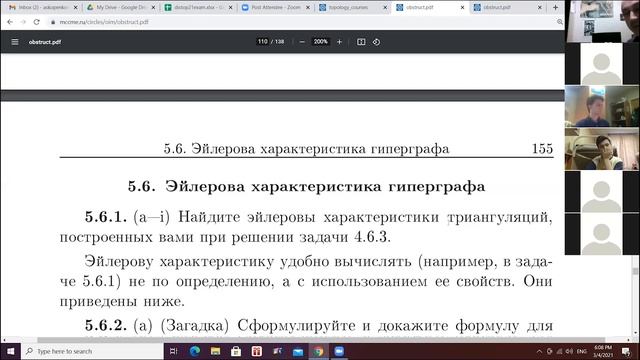Viewport: 640px width, 360px height.
Task: Select the second participant avatar placeholder
Action: coord(602,64)
